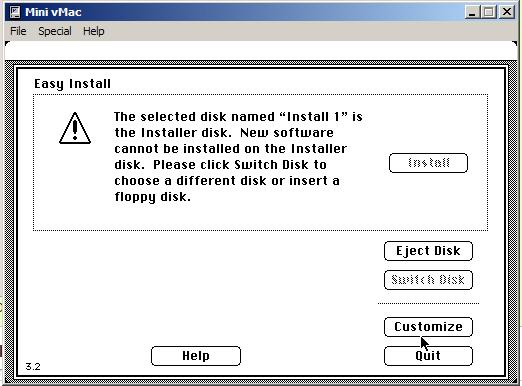Minimize the Mini vMac window
Image resolution: width=522 pixels, height=386 pixels.
tap(472, 12)
